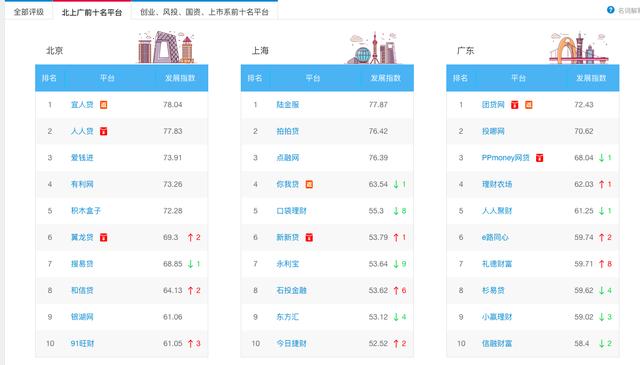Viewport: 640px width, 365px height.
Task: Click the red badge icon beside 团贷网
Action: (x=515, y=105)
